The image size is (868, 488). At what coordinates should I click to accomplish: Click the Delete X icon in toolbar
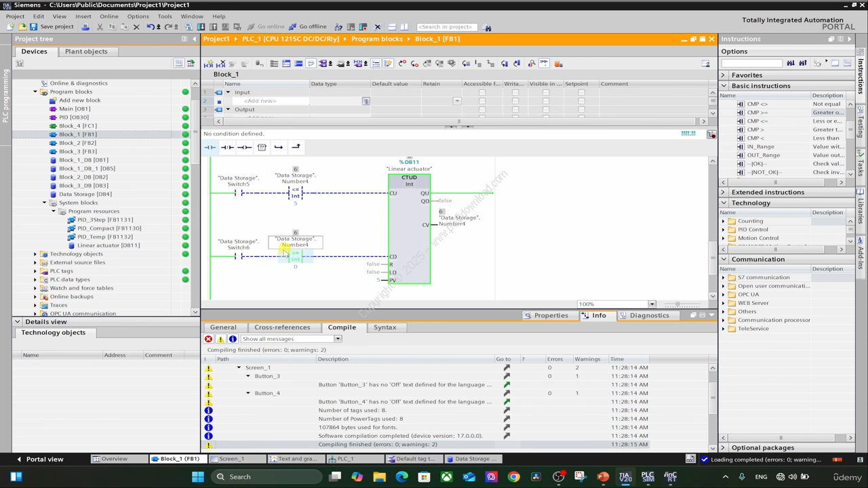(136, 26)
